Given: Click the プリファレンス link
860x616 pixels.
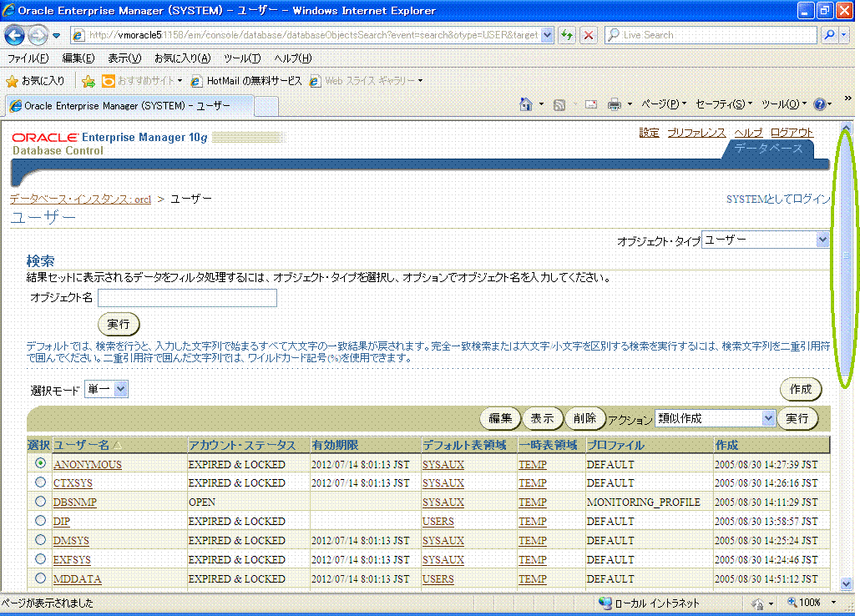Looking at the screenshot, I should [x=696, y=133].
